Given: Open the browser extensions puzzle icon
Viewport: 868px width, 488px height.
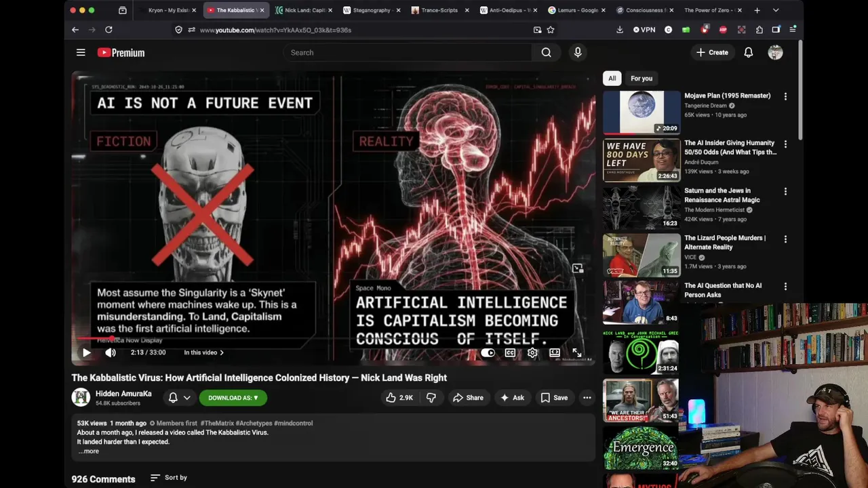Looking at the screenshot, I should (x=759, y=30).
